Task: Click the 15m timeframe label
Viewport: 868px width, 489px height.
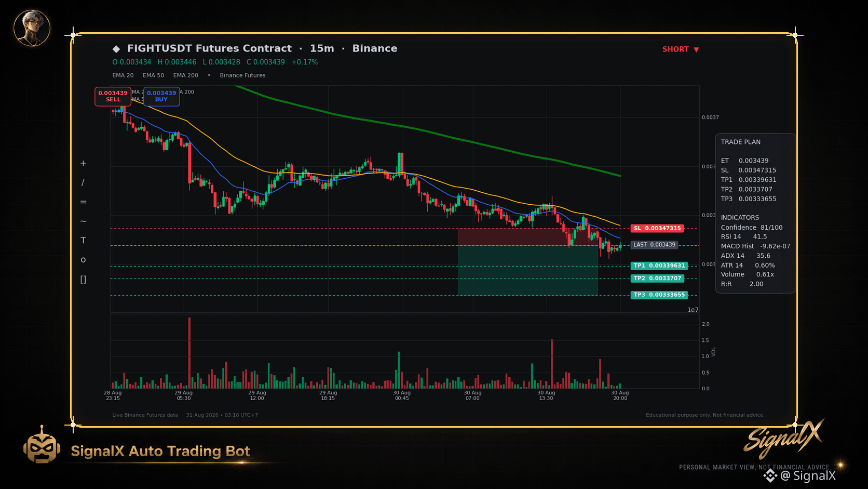Action: pyautogui.click(x=322, y=48)
